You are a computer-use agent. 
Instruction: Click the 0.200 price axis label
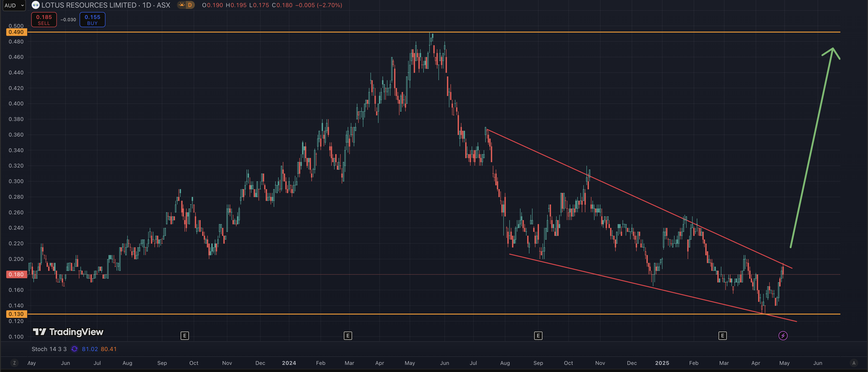(x=16, y=259)
